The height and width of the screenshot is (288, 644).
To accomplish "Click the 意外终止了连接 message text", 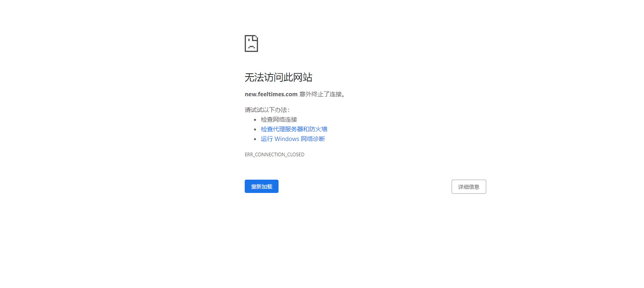I will coord(320,94).
